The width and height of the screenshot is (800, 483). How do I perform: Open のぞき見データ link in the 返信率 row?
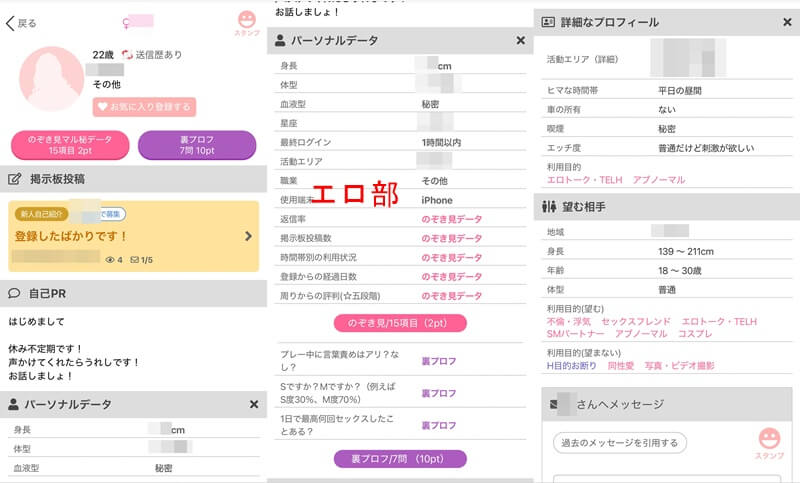click(x=452, y=219)
